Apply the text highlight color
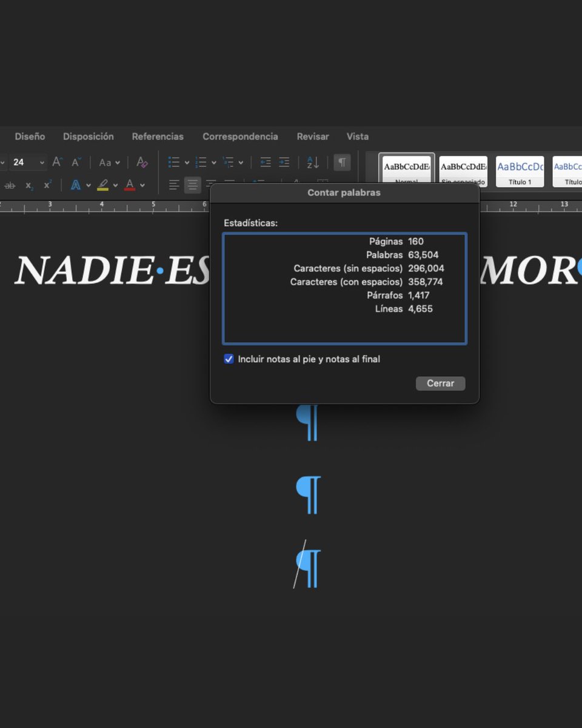The image size is (582, 728). click(102, 185)
